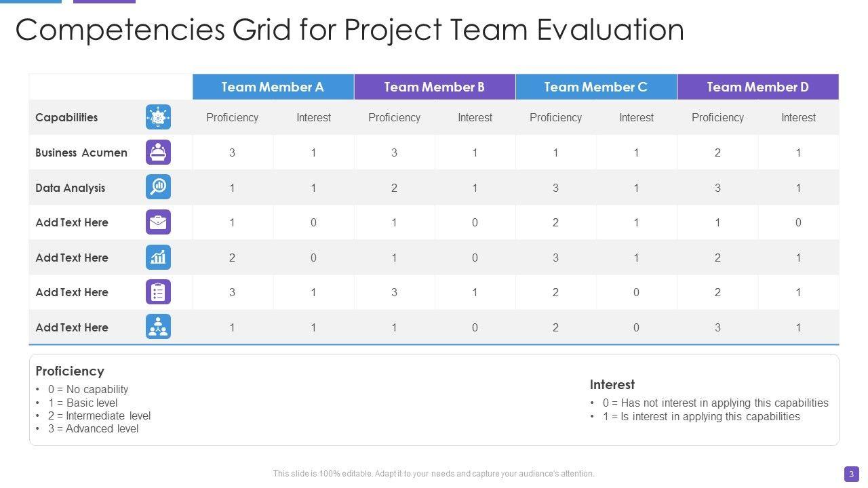Click the Interest legend heading
The height and width of the screenshot is (488, 868).
click(x=612, y=384)
